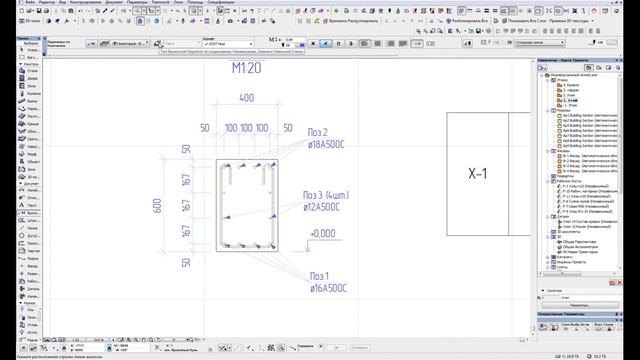Screen dimensions: 640x360
Task: Toggle strikethrough text style button
Action: [351, 43]
